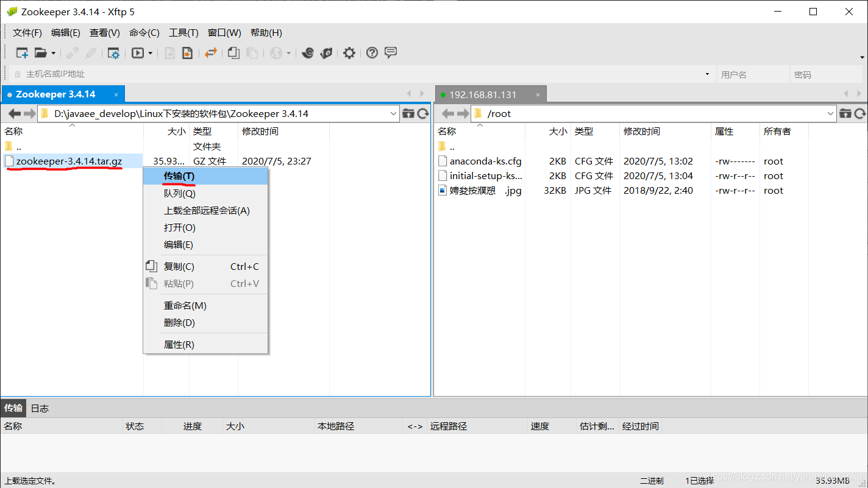The width and height of the screenshot is (868, 488).
Task: Click the play/run script toolbar icon
Action: pos(138,53)
